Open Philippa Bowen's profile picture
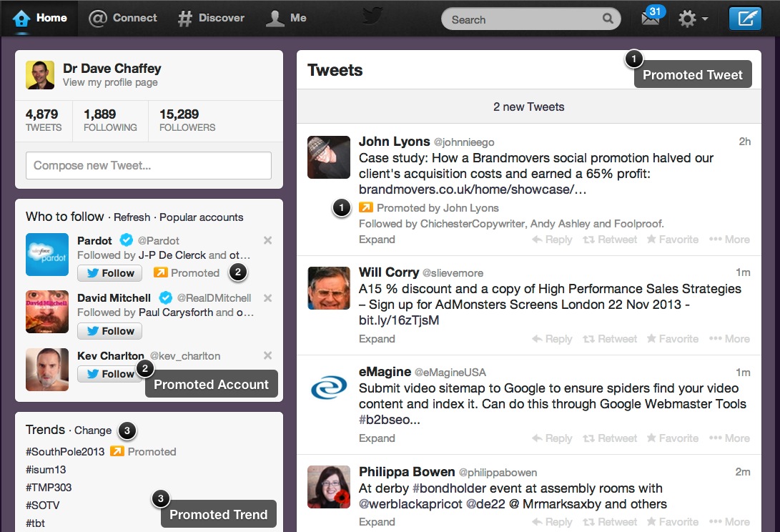780x532 pixels. pos(329,486)
